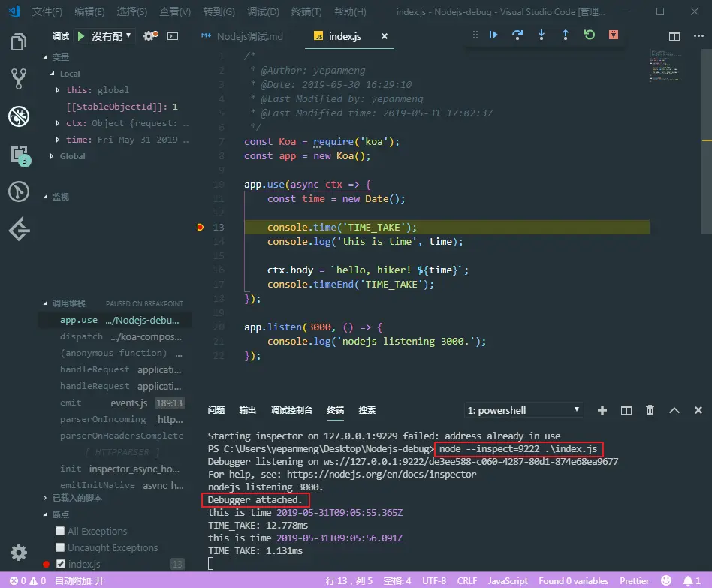The image size is (712, 588).
Task: Split the editor to the right
Action: point(674,36)
